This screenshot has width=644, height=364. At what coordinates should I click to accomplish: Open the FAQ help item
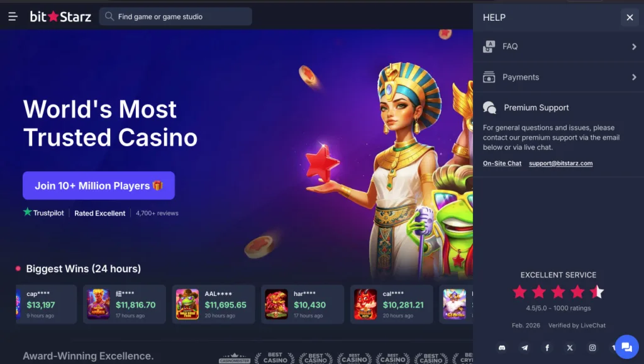558,47
